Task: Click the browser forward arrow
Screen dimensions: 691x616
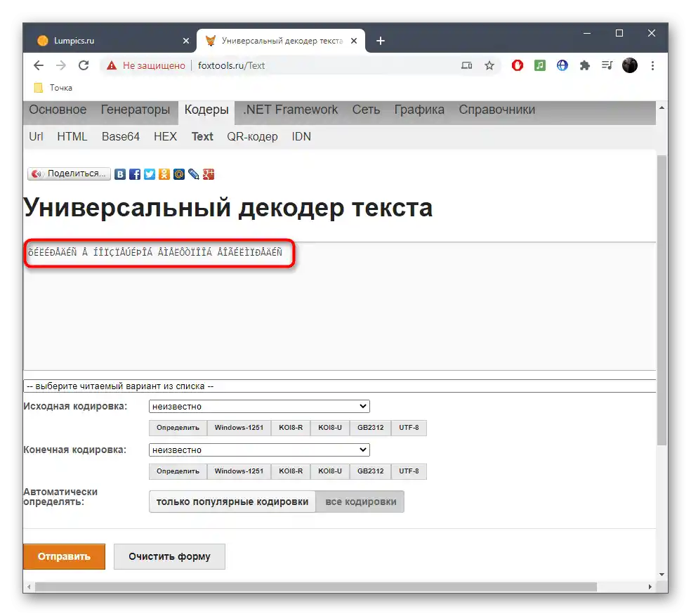Action: (x=61, y=66)
